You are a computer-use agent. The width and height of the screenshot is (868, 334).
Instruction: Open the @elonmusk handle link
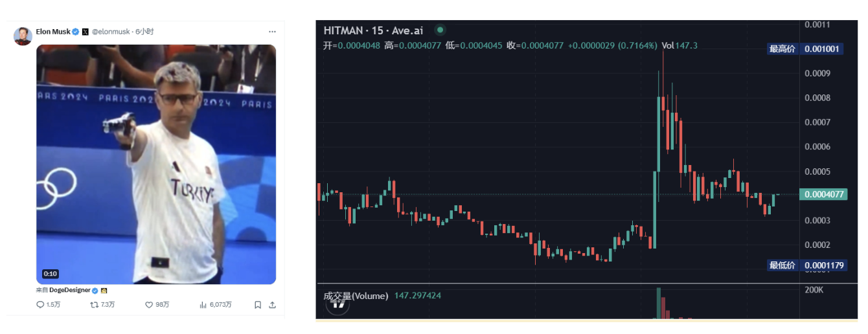[x=111, y=32]
